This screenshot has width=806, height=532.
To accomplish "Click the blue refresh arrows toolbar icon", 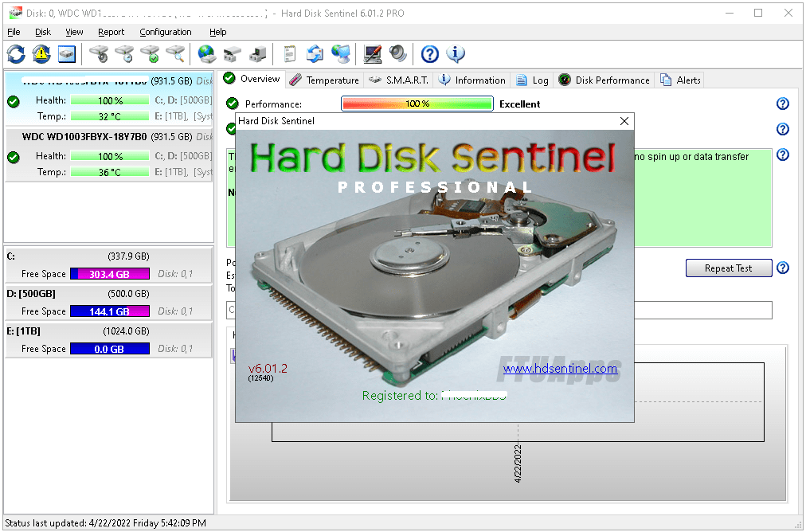I will click(x=16, y=53).
